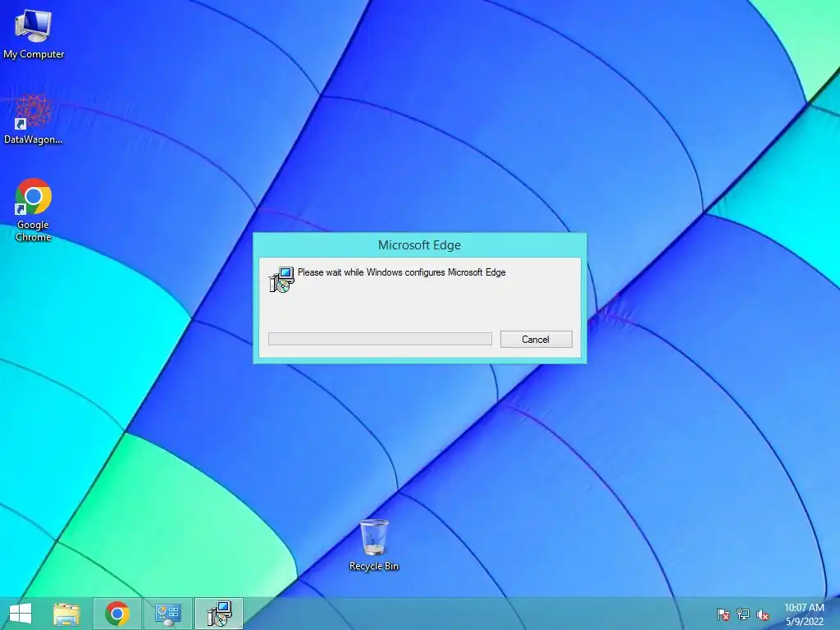Screen dimensions: 840x630
Task: Open the network tray icon
Action: (743, 614)
